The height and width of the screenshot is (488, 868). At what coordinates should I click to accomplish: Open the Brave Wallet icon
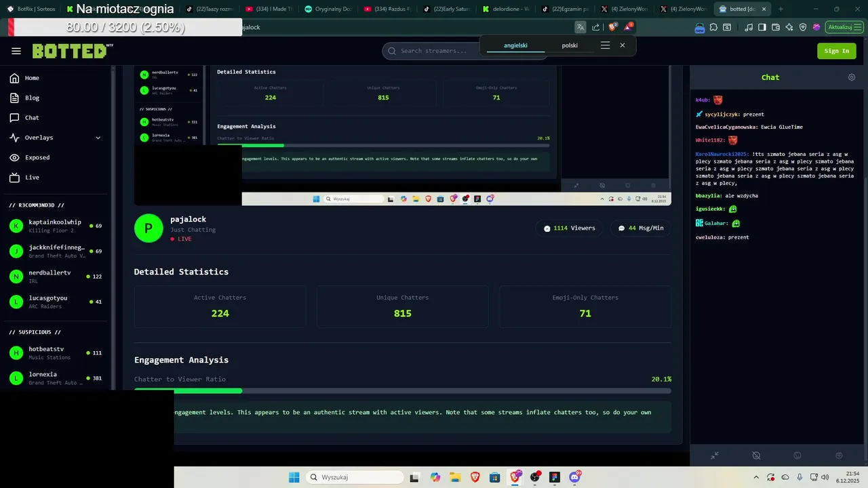(x=776, y=27)
